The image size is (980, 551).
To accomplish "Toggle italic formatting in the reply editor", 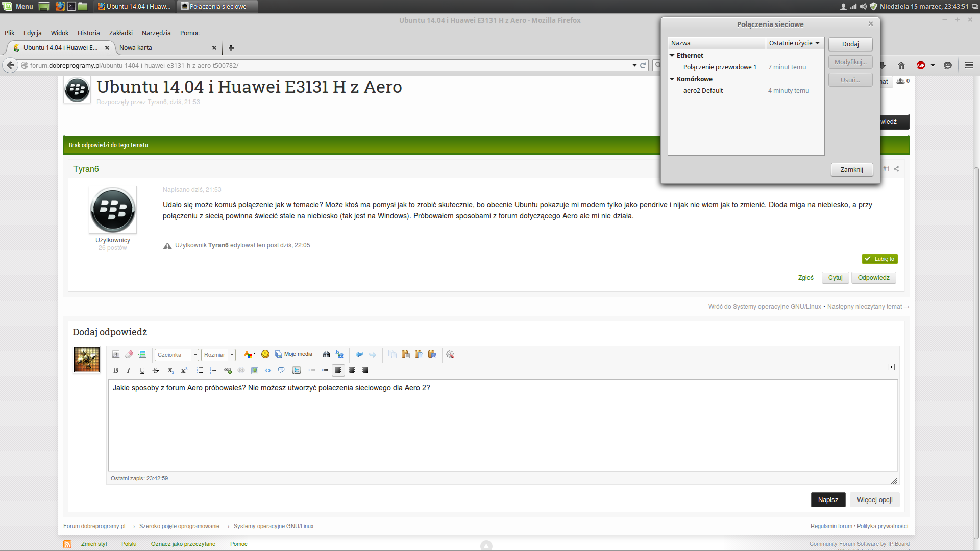I will coord(129,371).
